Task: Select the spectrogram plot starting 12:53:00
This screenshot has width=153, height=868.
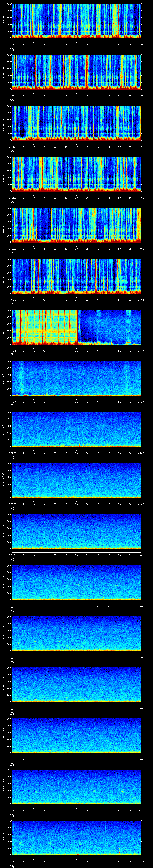Action: (x=76, y=480)
